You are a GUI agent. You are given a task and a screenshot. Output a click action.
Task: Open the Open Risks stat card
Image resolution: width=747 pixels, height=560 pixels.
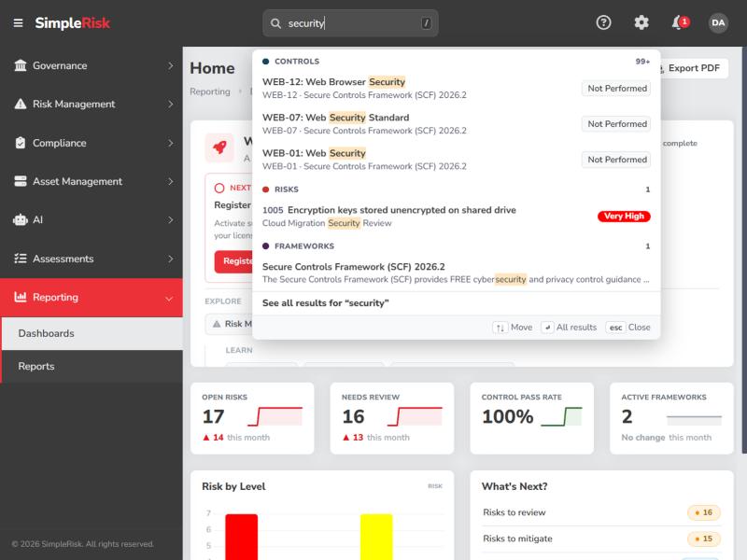pyautogui.click(x=252, y=418)
